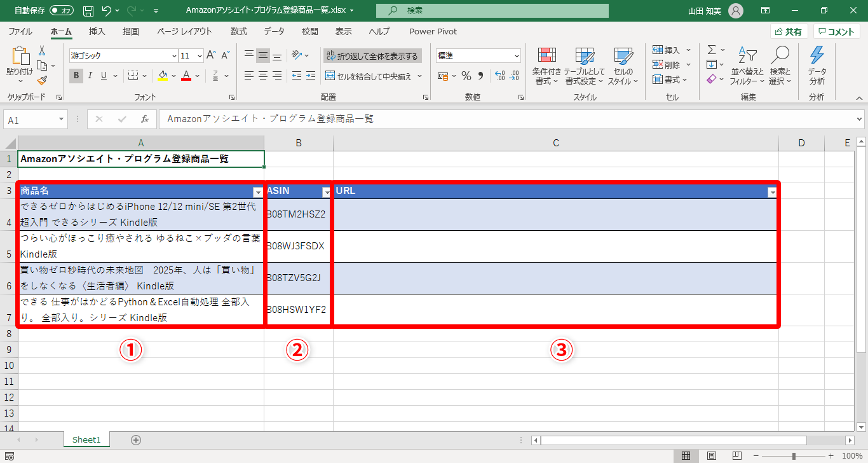Apply percent style to the cell

[x=466, y=76]
